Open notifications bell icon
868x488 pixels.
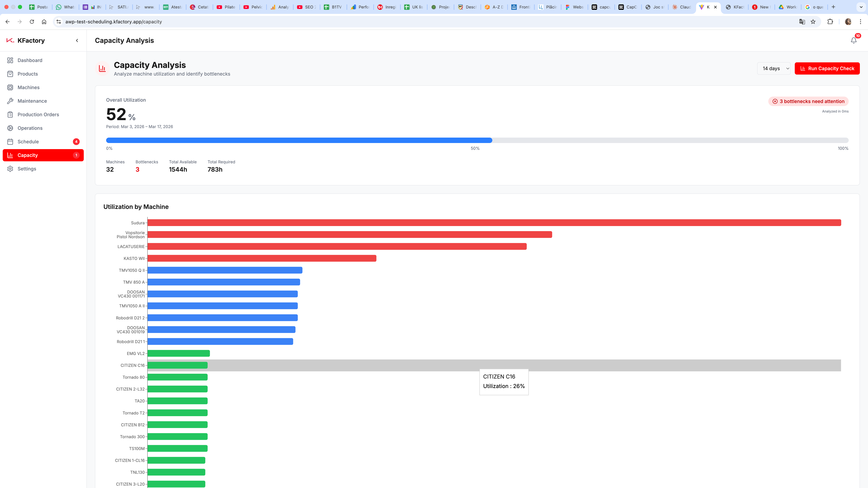(854, 40)
